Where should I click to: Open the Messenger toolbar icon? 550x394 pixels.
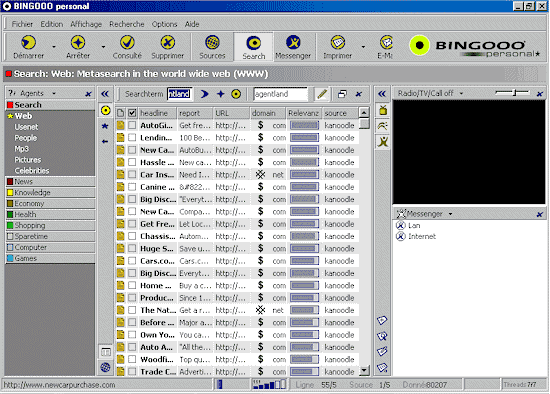tap(293, 43)
